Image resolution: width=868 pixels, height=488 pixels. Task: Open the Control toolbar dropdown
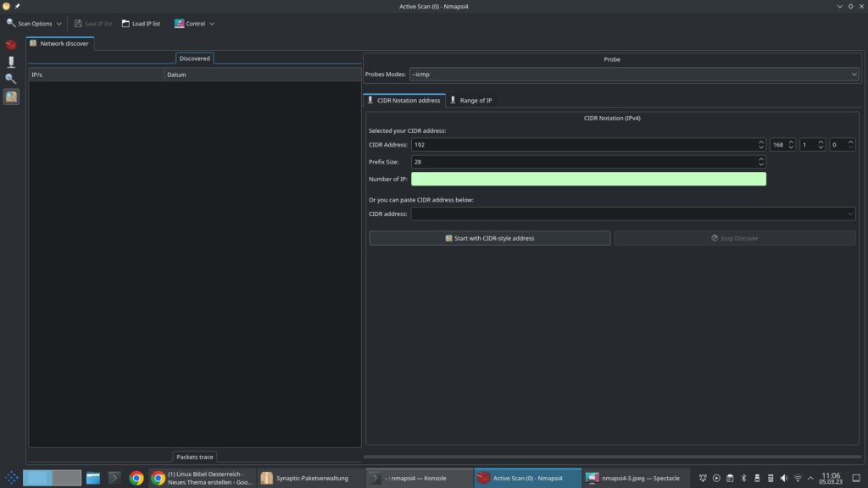pos(194,24)
